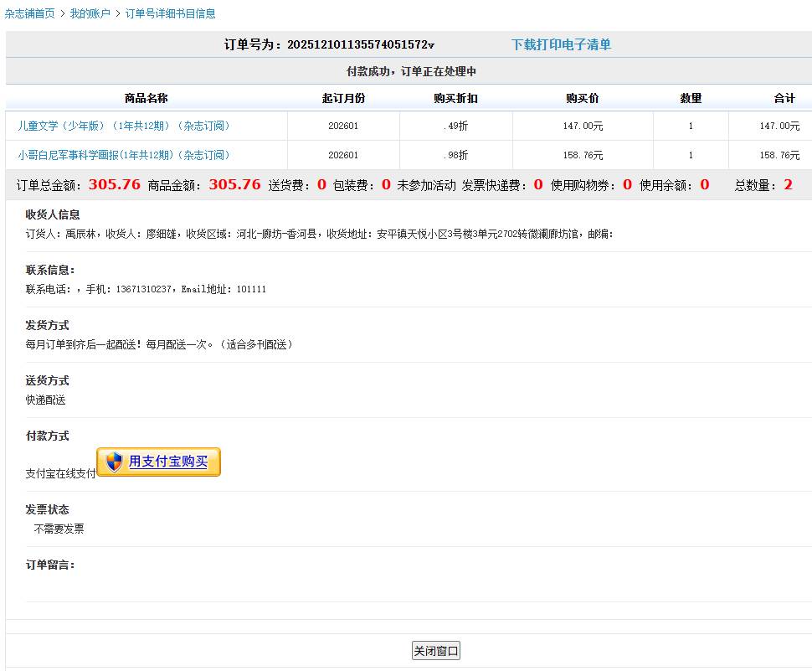Click the 付款成功 order status message
The width and height of the screenshot is (812, 671).
pos(411,71)
